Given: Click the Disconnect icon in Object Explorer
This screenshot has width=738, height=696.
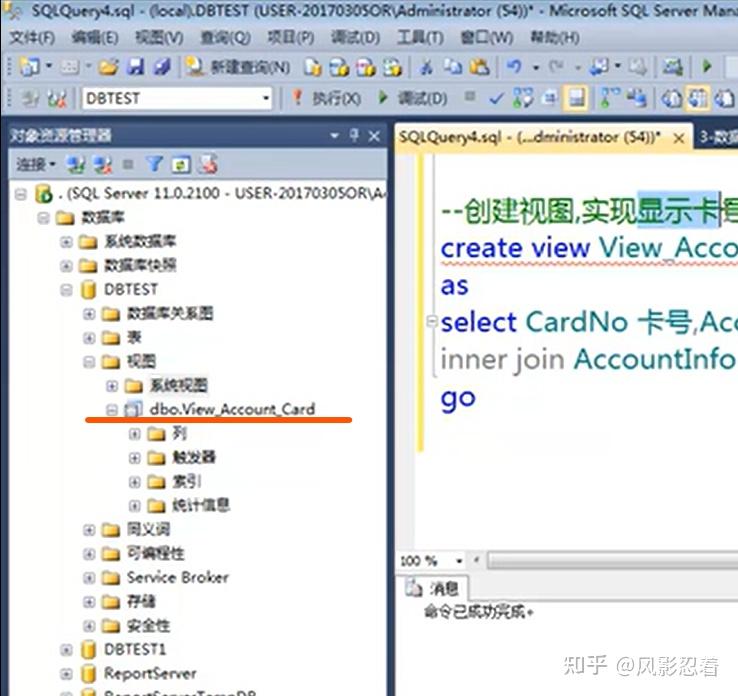Looking at the screenshot, I should click(x=102, y=164).
